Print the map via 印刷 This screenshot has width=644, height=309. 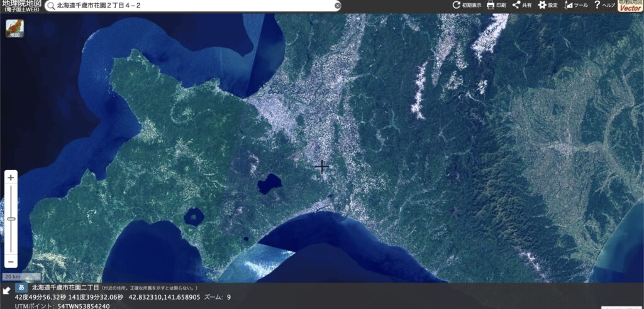point(496,5)
